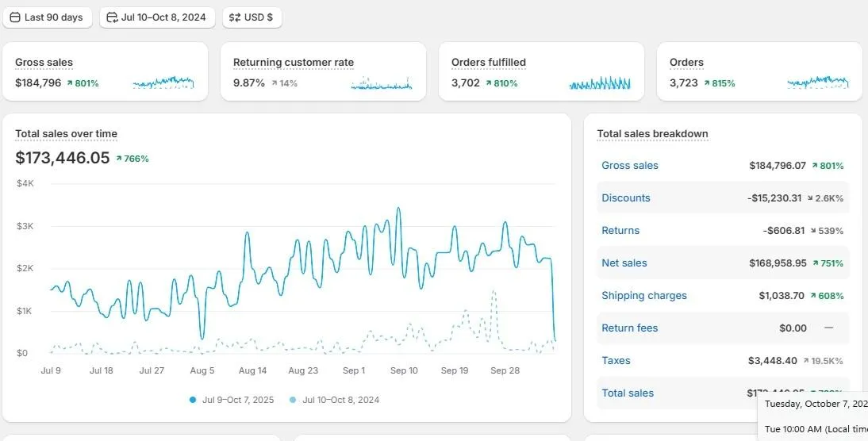This screenshot has width=868, height=441.
Task: Click the Sep 10 peak on sales chart
Action: (x=398, y=209)
